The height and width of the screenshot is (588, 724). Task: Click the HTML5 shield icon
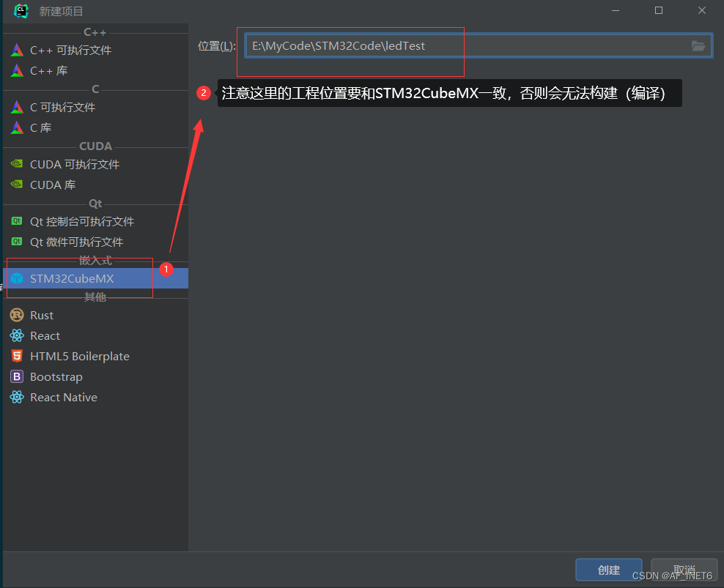click(17, 356)
